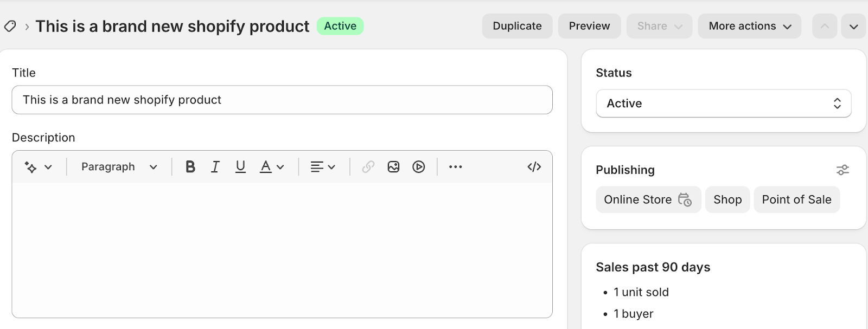Screen dimensions: 868x329
Task: Go to next product with down arrow
Action: [853, 27]
